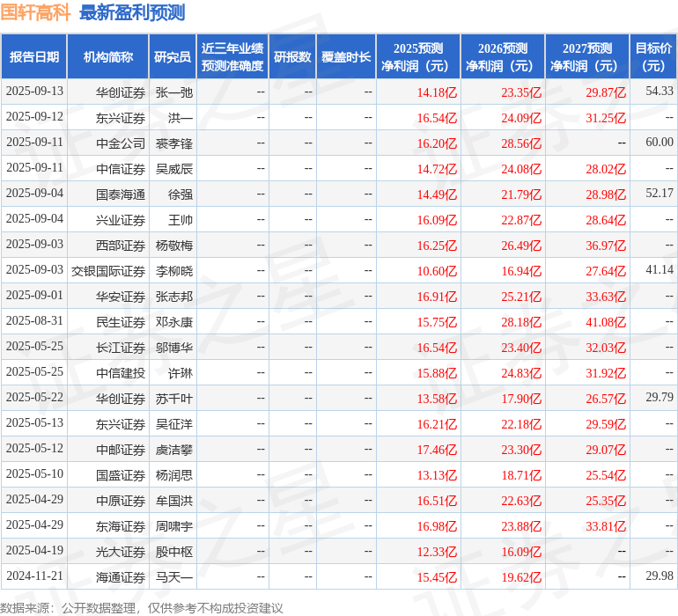Viewport: 678px width, 616px height.
Task: Click date cell 2024-11-21
Action: 34,576
